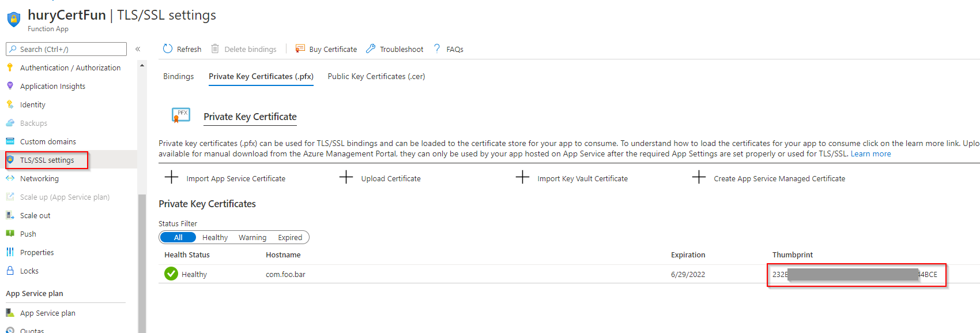The image size is (980, 333).
Task: Click the plus icon for Import App Service Certificate
Action: click(171, 177)
